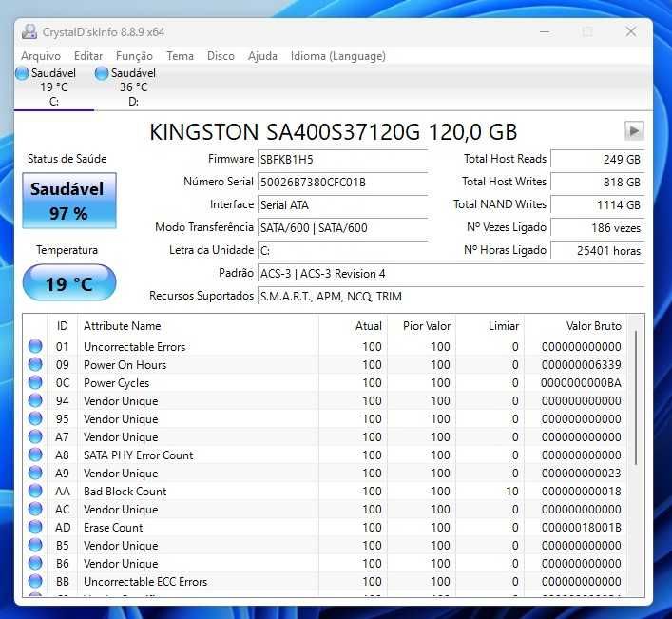Screen dimensions: 672x619
Task: Click status orb for ID A7 row
Action: [x=35, y=436]
